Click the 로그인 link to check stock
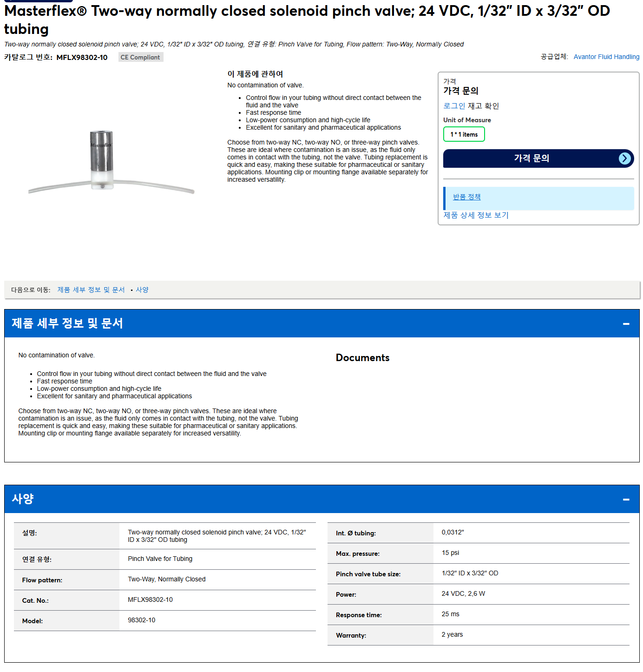Screen dimensions: 643x672 454,106
